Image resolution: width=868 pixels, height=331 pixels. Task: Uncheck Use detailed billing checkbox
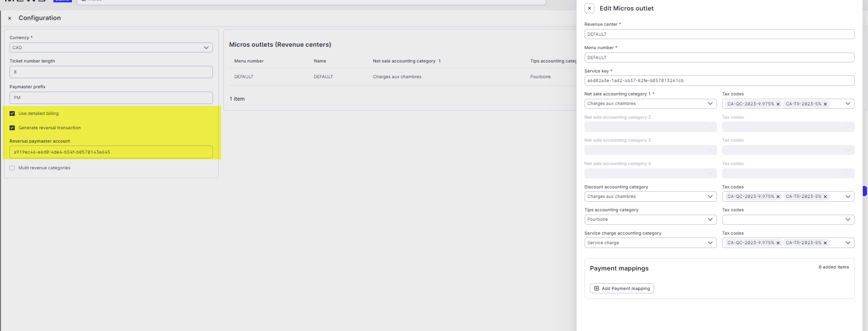point(12,114)
